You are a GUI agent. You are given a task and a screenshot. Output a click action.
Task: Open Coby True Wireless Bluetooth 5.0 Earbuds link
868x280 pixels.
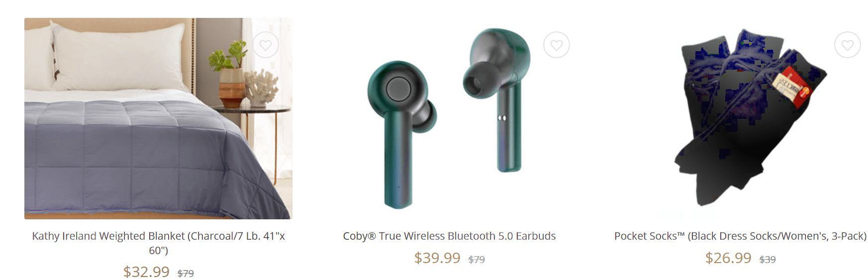pos(449,236)
